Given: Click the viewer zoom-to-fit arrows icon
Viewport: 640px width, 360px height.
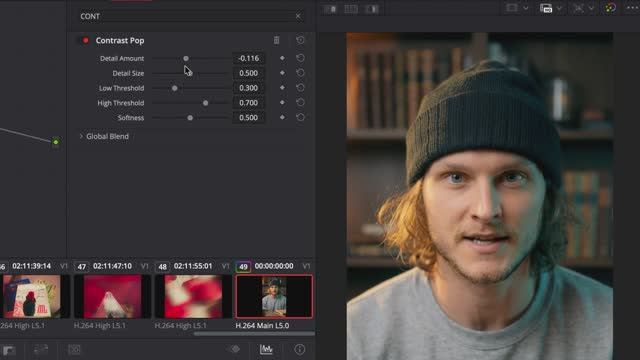Looking at the screenshot, I should pyautogui.click(x=578, y=8).
